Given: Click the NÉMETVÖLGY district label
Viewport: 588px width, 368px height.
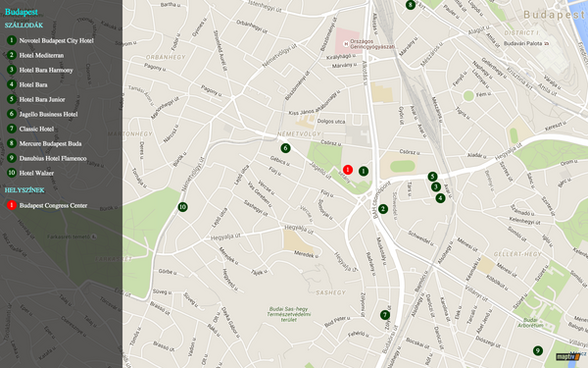Looking at the screenshot, I should tap(299, 134).
